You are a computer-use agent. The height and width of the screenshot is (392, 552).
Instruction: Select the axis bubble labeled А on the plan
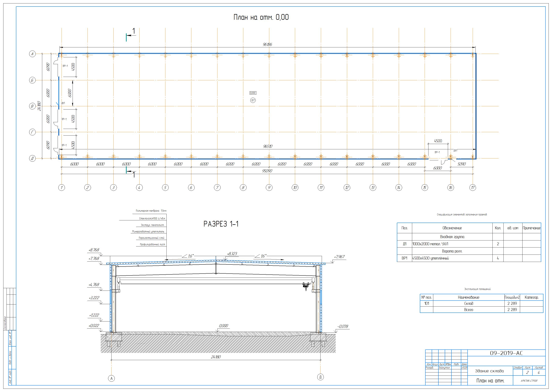pos(32,54)
